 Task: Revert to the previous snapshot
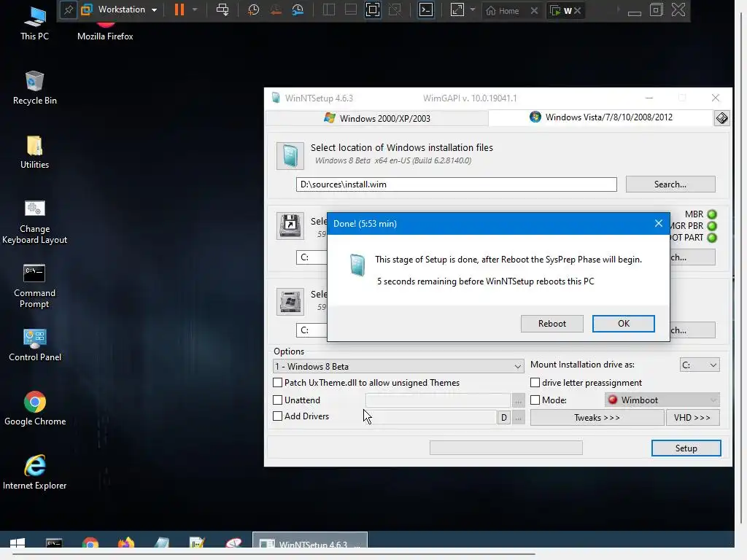coord(276,9)
